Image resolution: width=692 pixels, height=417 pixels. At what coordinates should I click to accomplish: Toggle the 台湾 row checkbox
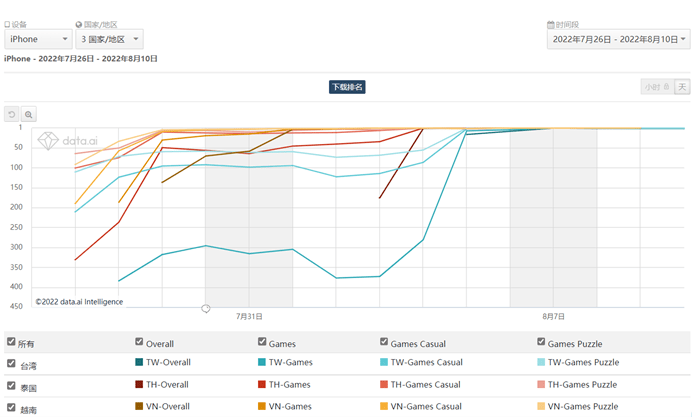pos(11,364)
